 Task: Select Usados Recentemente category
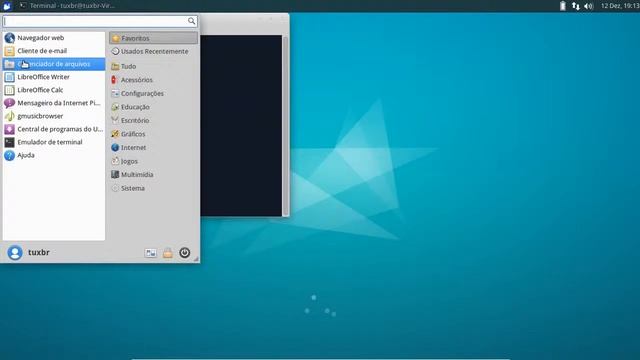pos(153,51)
